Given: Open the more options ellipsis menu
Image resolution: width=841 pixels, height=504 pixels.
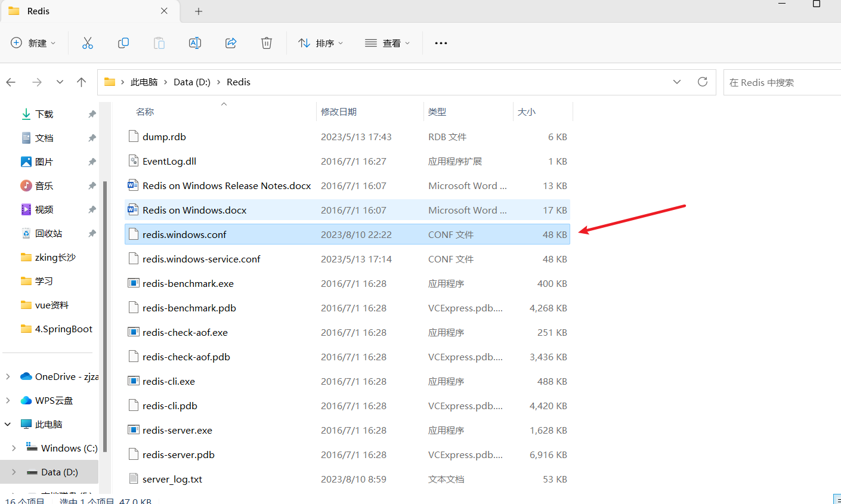Looking at the screenshot, I should pos(441,43).
